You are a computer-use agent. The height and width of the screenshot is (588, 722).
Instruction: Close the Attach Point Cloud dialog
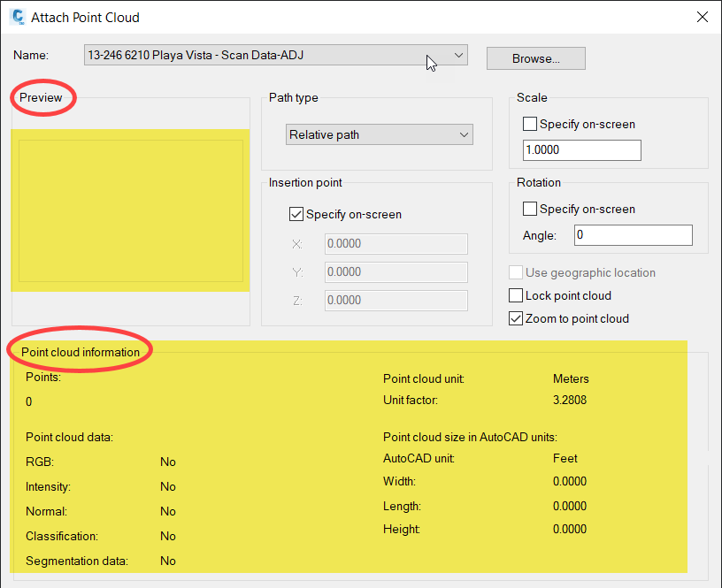(703, 17)
